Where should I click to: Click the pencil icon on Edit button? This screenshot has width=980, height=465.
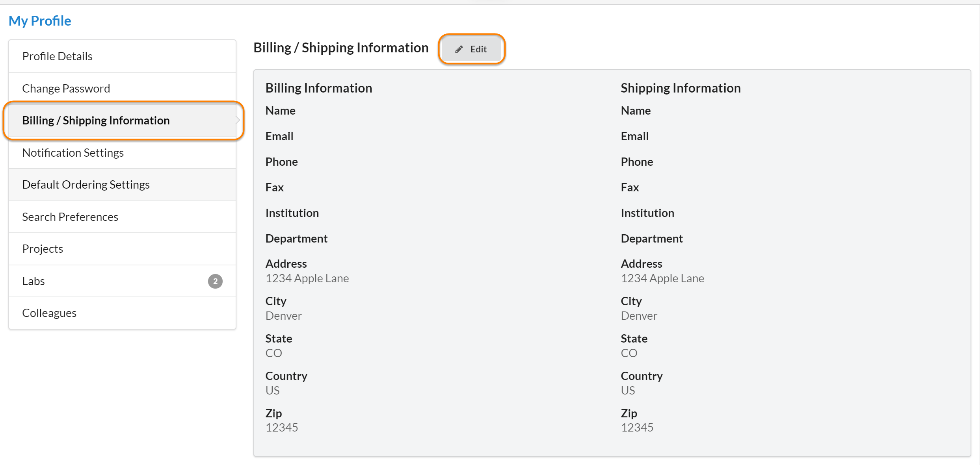tap(459, 49)
